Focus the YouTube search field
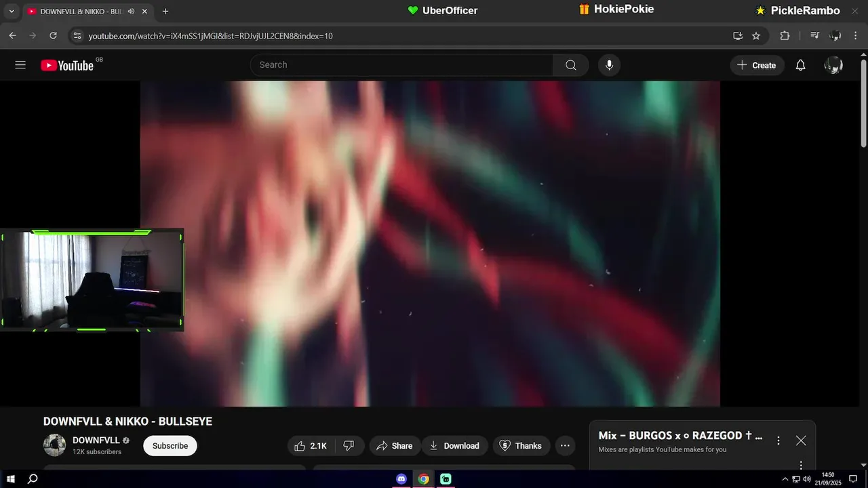This screenshot has height=488, width=868. (x=401, y=65)
